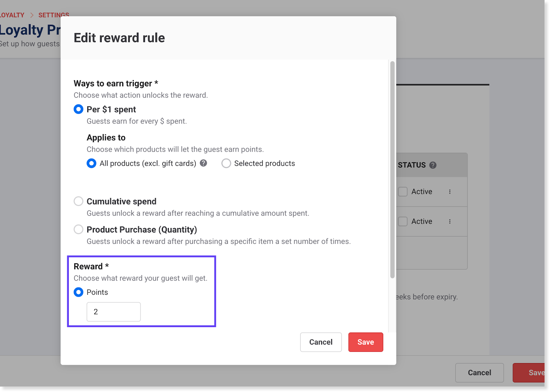
Task: Click the page-level Cancel button behind dialog
Action: 479,373
